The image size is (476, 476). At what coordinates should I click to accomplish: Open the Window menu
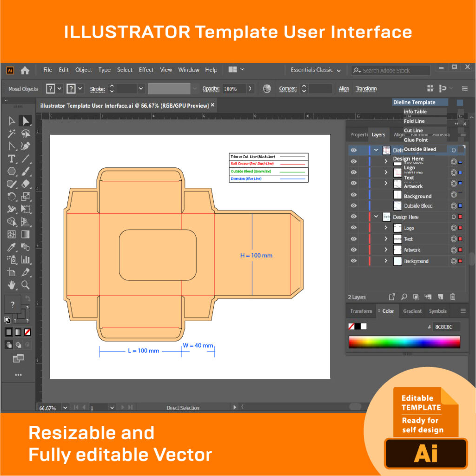(x=189, y=69)
